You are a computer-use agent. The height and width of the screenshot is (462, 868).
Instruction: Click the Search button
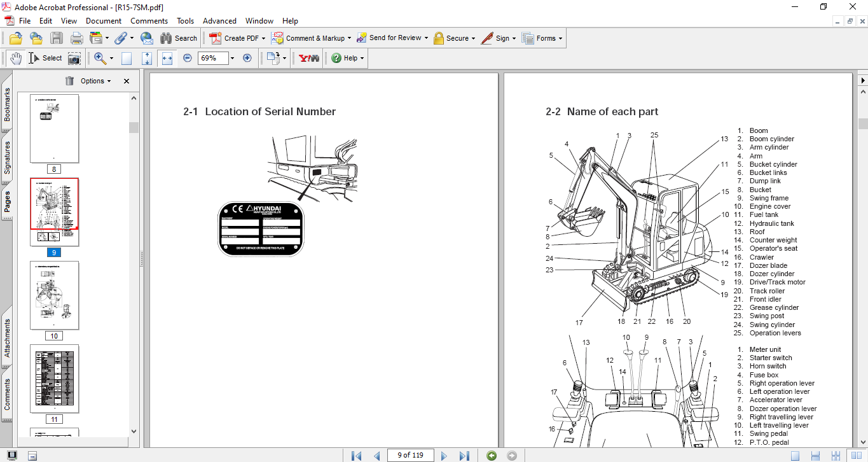tap(179, 38)
